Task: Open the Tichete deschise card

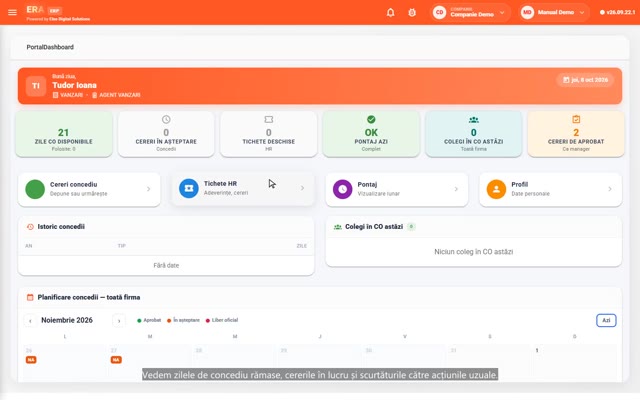Action: tap(269, 134)
